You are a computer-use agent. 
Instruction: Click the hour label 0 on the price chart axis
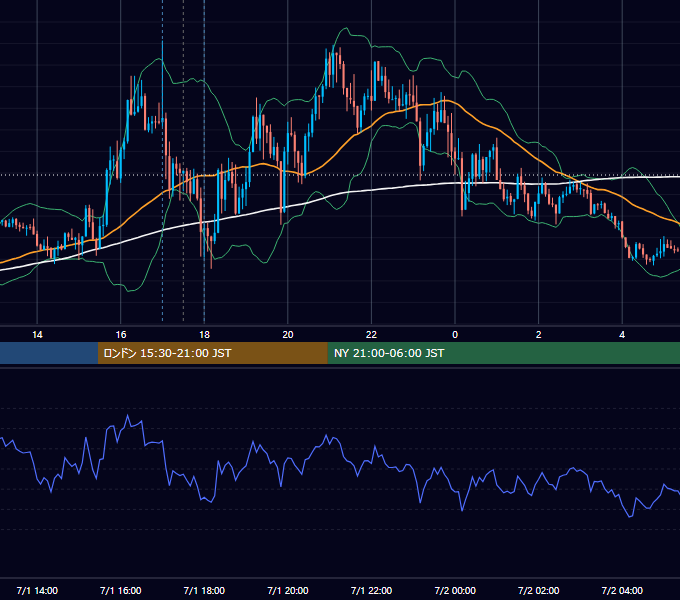[455, 335]
